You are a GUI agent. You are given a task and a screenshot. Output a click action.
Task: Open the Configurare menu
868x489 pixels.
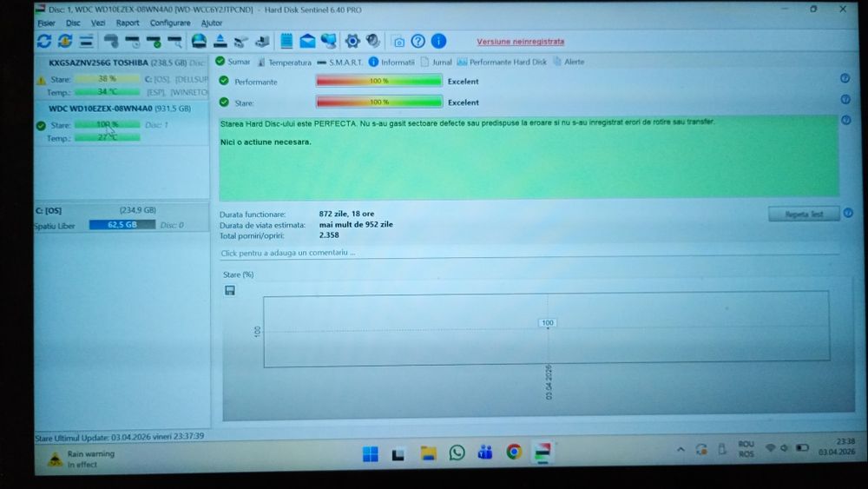170,23
